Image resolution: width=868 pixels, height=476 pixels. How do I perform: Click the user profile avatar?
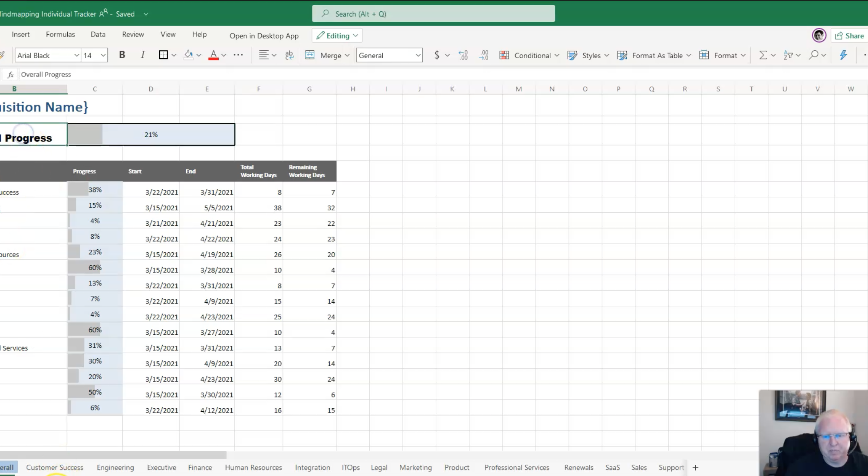pos(819,36)
